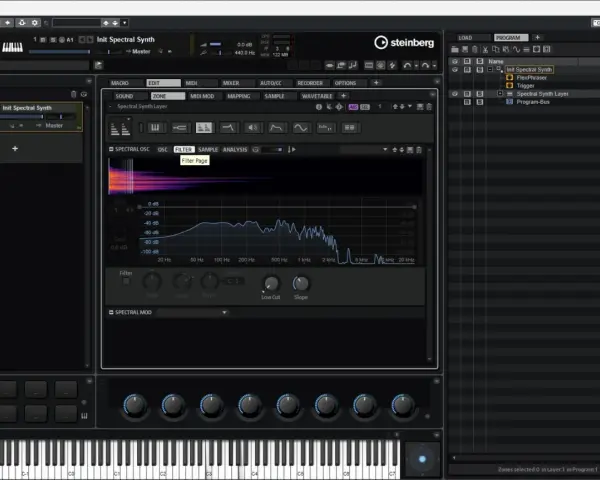Click the undo arrow icon
The height and width of the screenshot is (480, 600).
(407, 65)
